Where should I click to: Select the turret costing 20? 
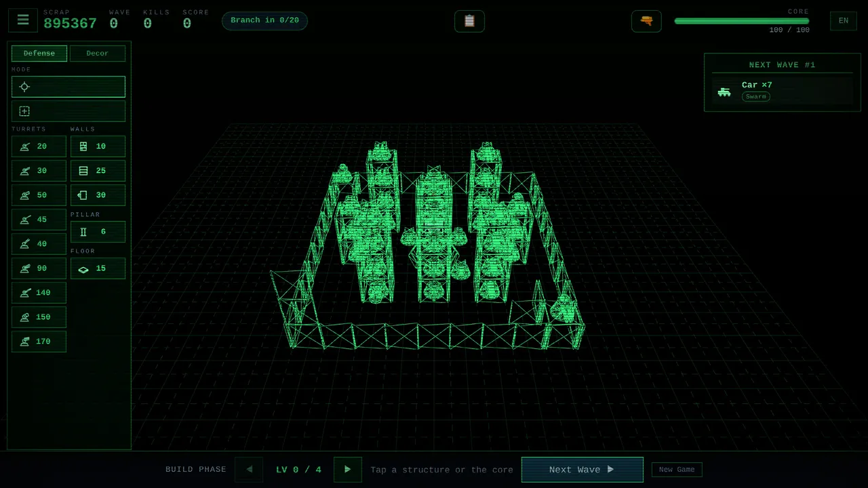39,146
